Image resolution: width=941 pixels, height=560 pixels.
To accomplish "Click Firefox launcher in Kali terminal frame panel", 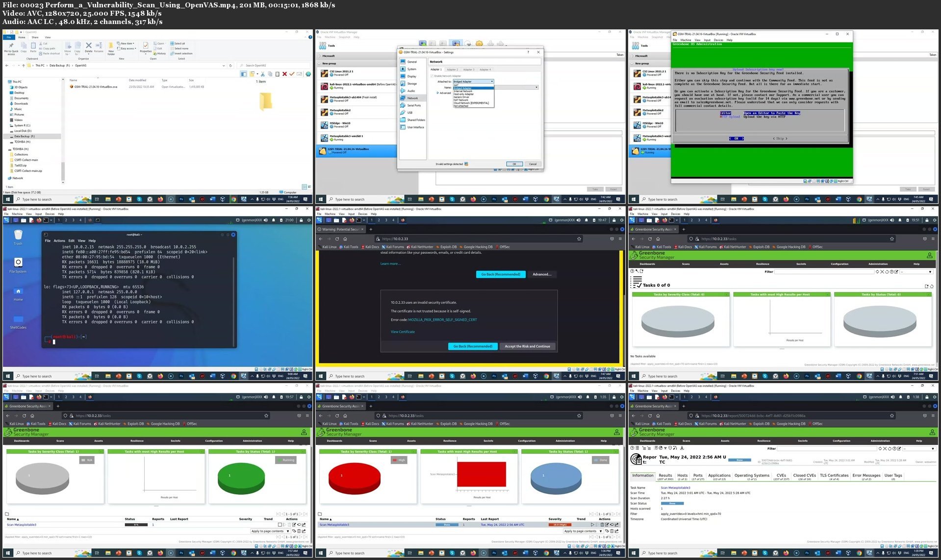I will pyautogui.click(x=39, y=220).
